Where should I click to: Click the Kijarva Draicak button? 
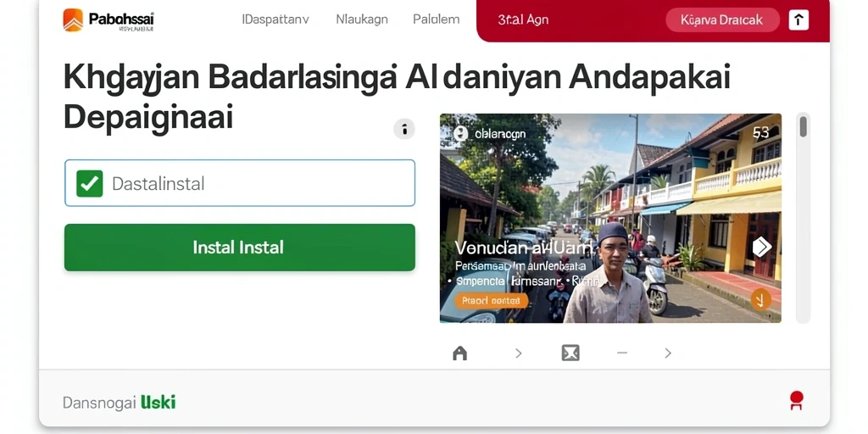722,20
